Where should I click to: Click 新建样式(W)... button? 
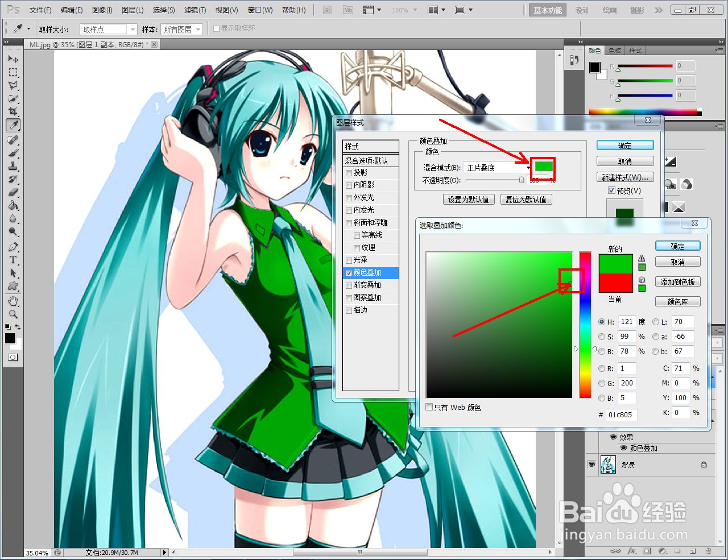click(625, 177)
